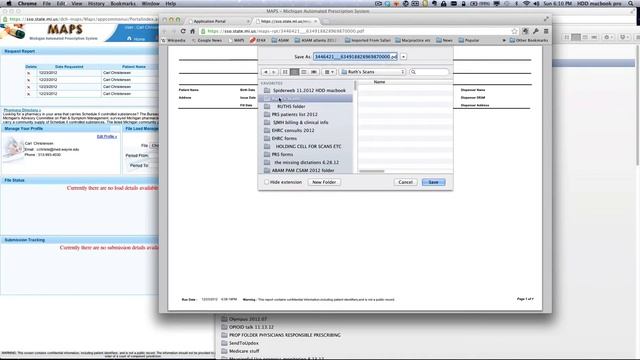
Task: Select PRS patients list 2012 folder
Action: [305, 114]
